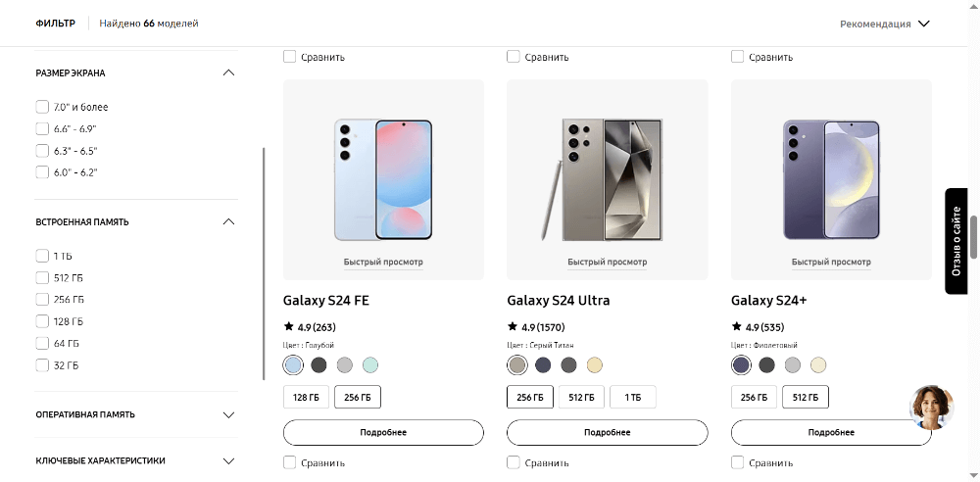Expand the Ключевые характеристики section
The image size is (980, 482).
228,460
